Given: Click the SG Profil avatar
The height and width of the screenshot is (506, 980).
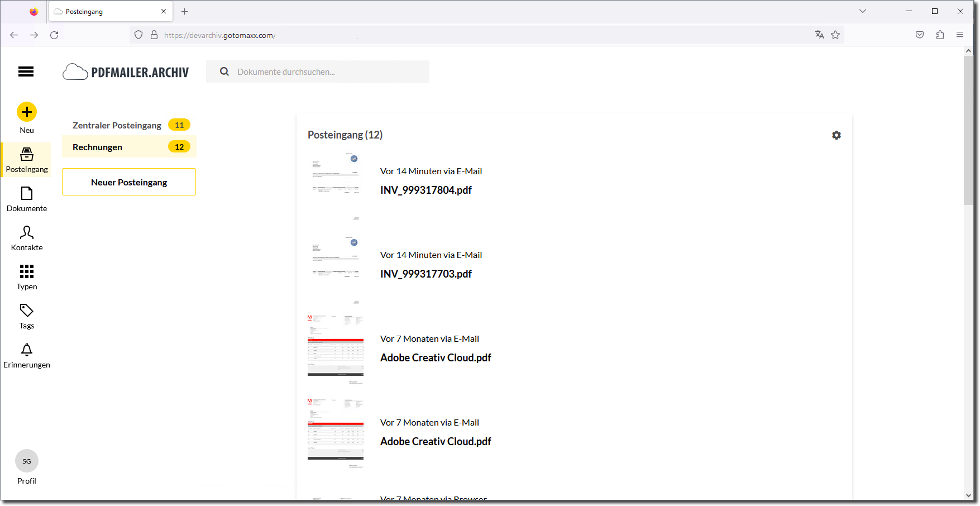Looking at the screenshot, I should click(x=26, y=461).
